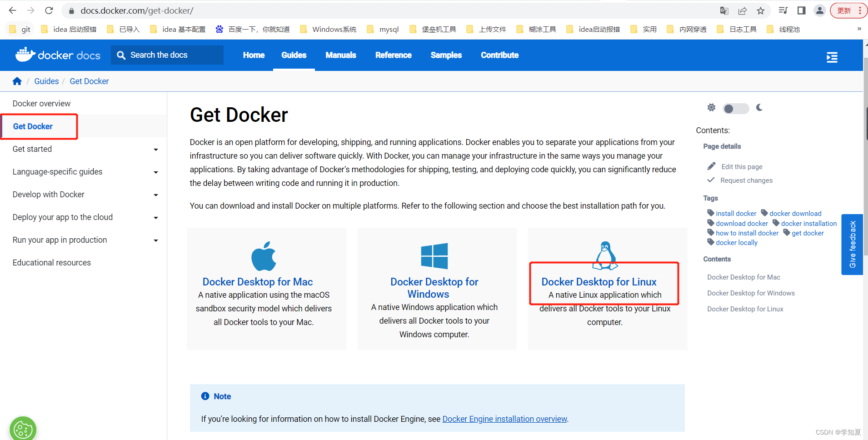Click the install docker tag
This screenshot has height=440, width=868.
point(736,214)
